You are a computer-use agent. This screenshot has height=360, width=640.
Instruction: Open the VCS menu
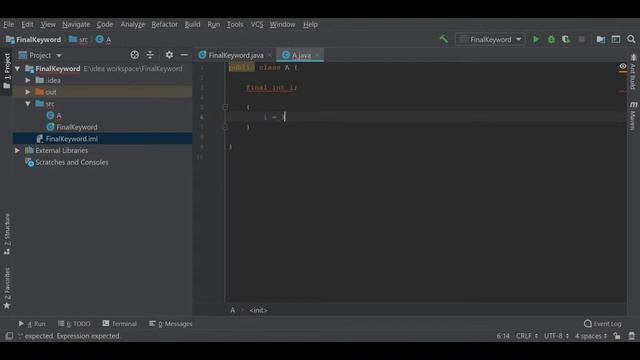[257, 24]
